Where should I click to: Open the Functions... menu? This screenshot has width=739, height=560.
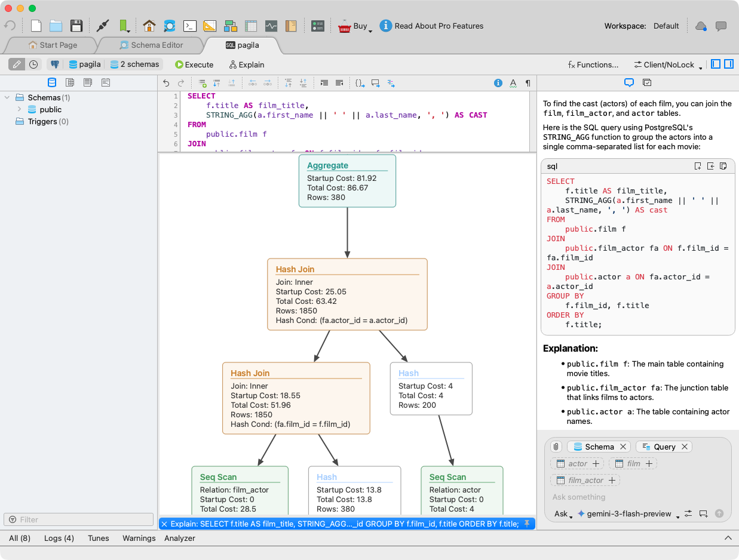[593, 64]
